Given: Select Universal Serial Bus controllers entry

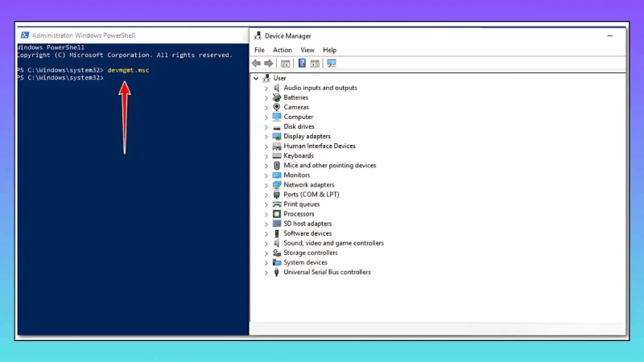Looking at the screenshot, I should [x=327, y=272].
